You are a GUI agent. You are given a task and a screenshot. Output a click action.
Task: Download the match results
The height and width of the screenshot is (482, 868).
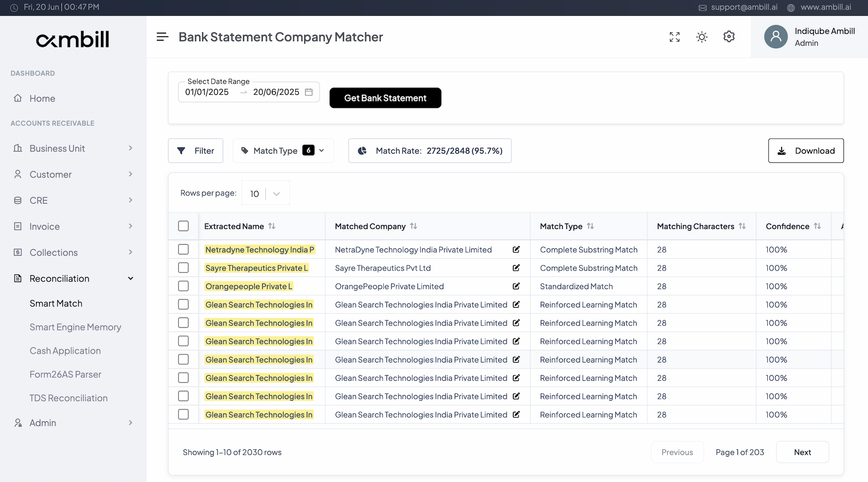coord(806,150)
